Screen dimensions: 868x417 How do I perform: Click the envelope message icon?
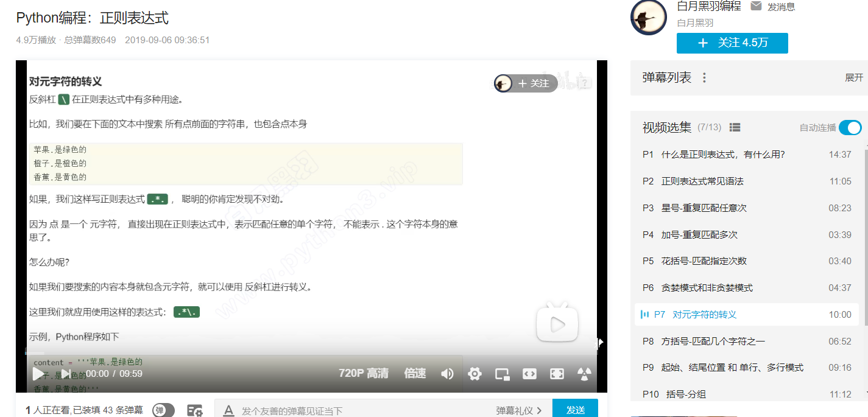point(756,6)
